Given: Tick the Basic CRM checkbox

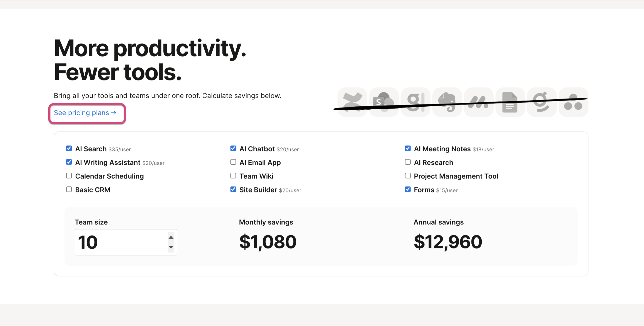Looking at the screenshot, I should click(x=69, y=189).
